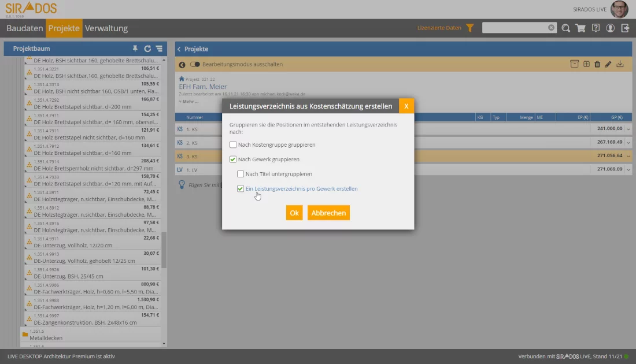Pin the Projektbaum panel

tap(135, 49)
